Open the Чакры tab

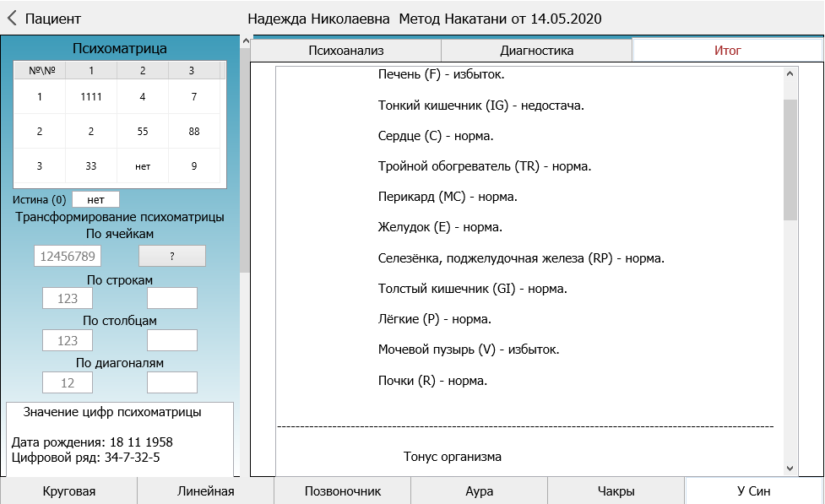click(616, 491)
